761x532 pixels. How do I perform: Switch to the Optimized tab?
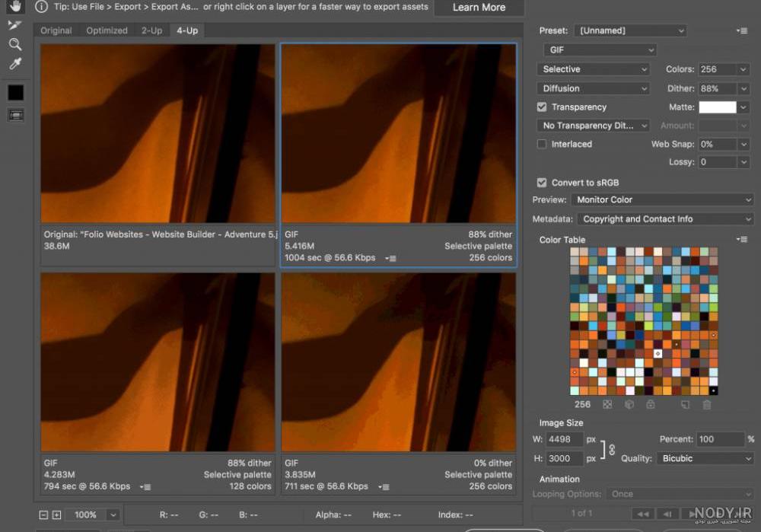(x=107, y=30)
